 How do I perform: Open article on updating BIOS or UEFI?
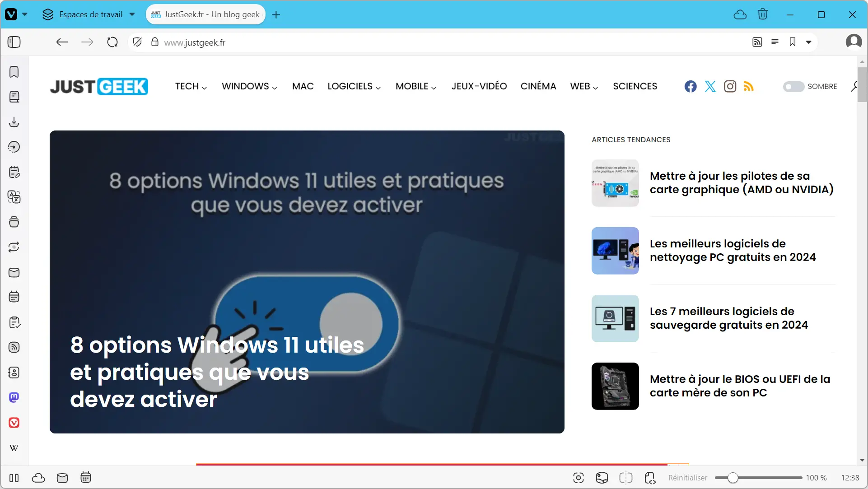coord(740,386)
